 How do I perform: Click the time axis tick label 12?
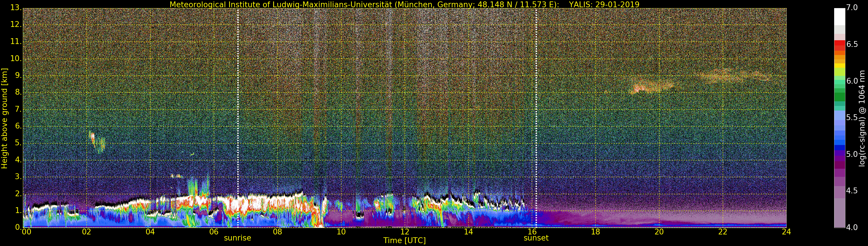(x=405, y=232)
